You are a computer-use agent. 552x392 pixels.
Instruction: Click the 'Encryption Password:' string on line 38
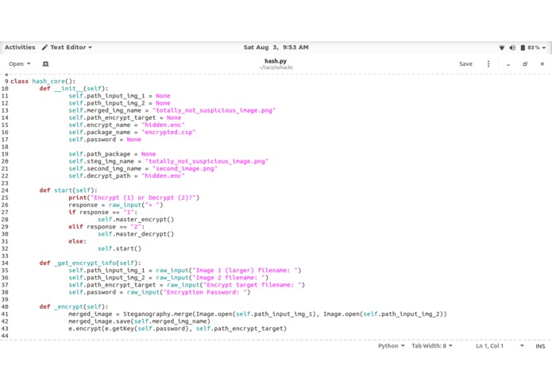(x=205, y=293)
